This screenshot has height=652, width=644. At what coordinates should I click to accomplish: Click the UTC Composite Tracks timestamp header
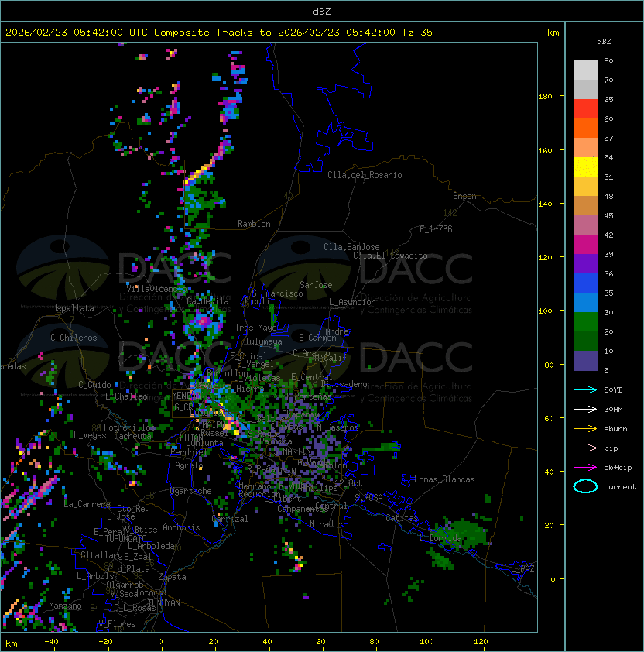pos(219,33)
